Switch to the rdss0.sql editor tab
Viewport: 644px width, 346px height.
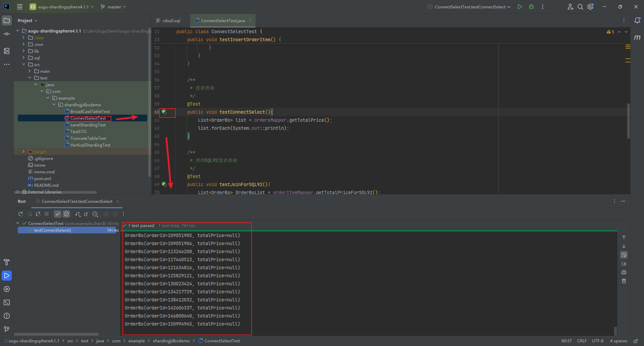click(171, 20)
